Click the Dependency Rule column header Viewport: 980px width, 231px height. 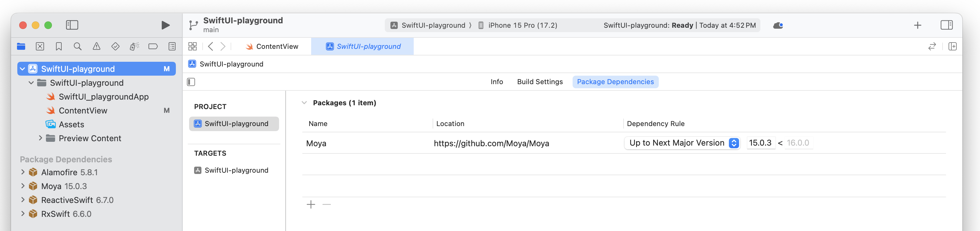[x=656, y=124]
